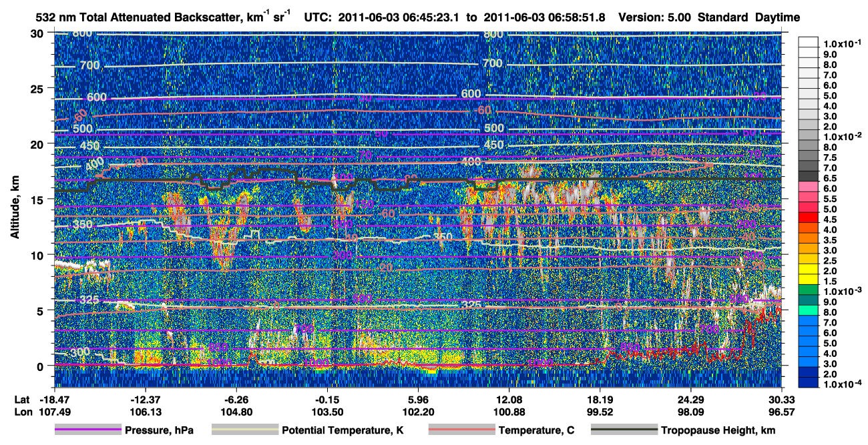
Task: Click longitude value 100.88
Action: [x=509, y=412]
